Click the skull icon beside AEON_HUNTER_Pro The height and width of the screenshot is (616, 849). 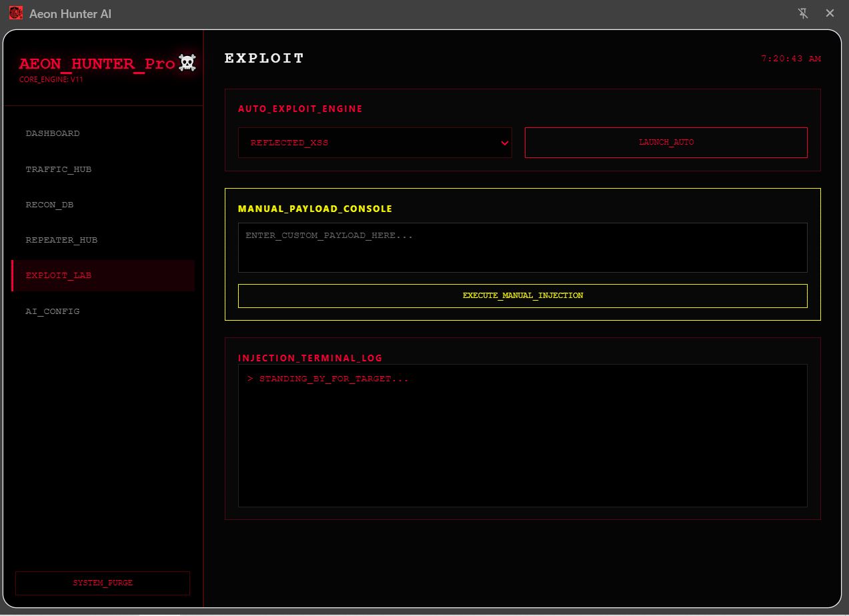[186, 62]
